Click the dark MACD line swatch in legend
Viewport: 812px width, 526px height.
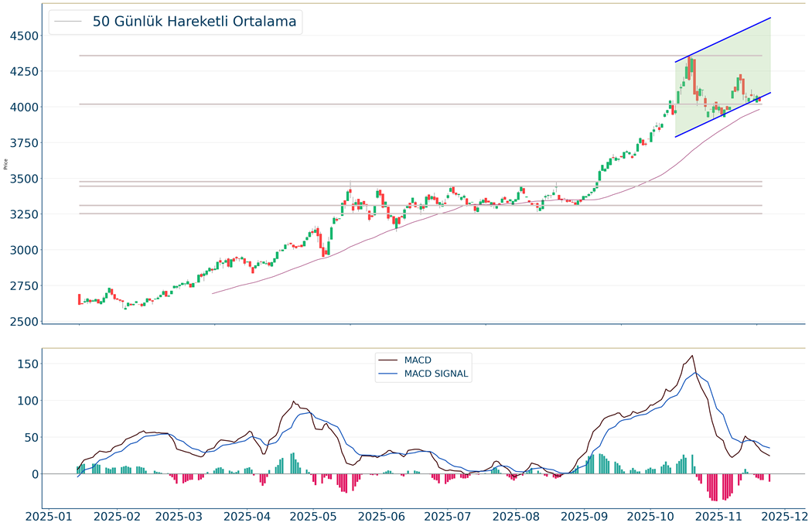387,360
